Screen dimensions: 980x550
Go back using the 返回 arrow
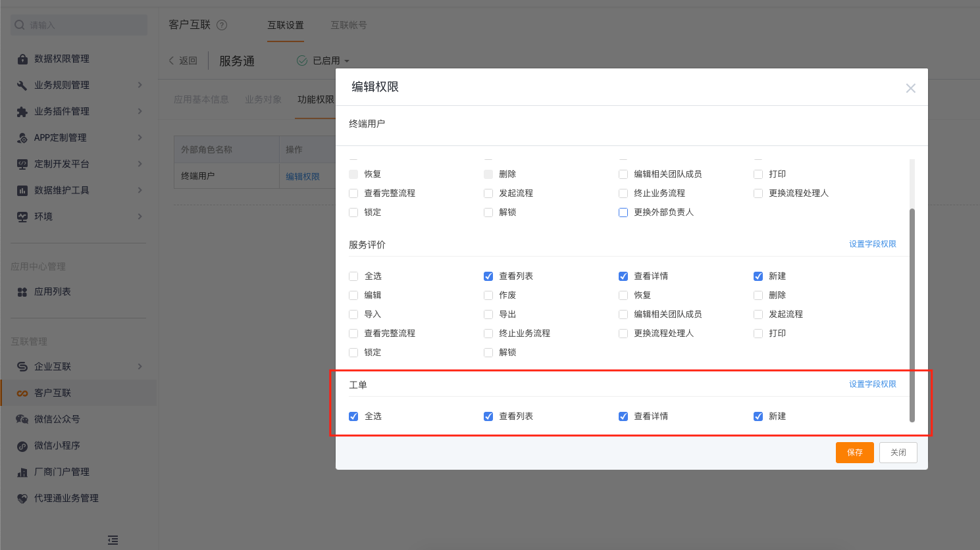172,61
